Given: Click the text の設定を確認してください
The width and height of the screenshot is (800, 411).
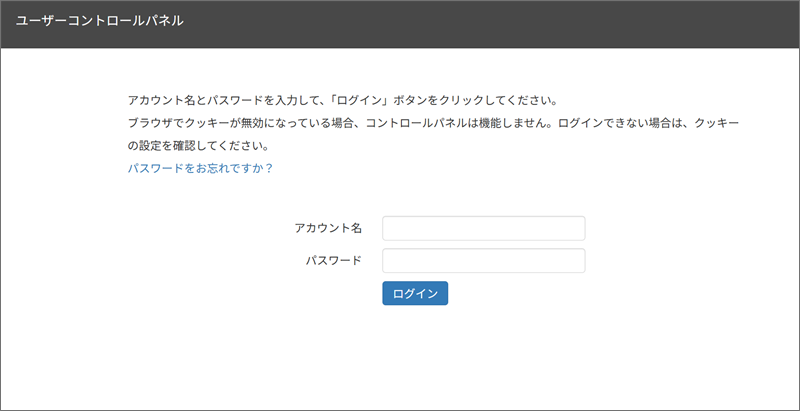Looking at the screenshot, I should pyautogui.click(x=198, y=146).
